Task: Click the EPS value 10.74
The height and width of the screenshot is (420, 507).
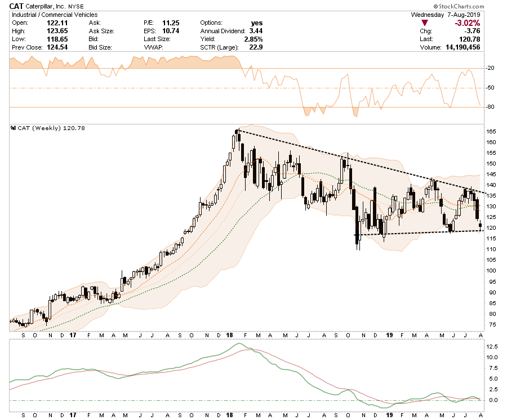Action: [171, 31]
